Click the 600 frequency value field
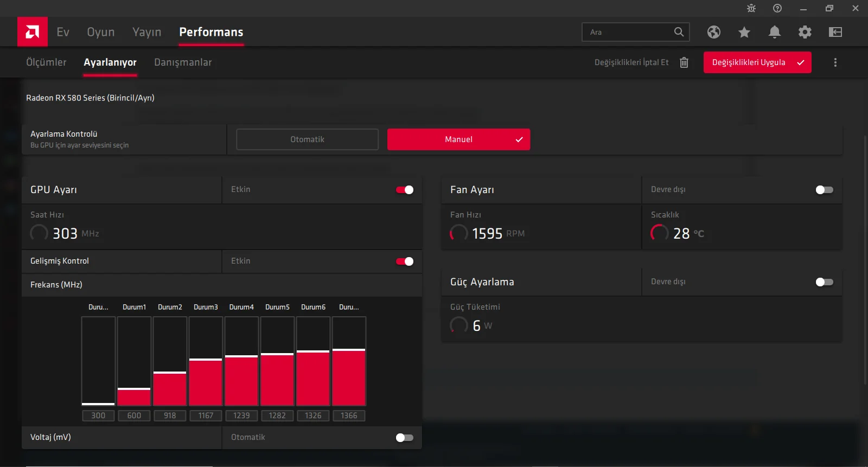Viewport: 868px width, 467px height. point(134,415)
